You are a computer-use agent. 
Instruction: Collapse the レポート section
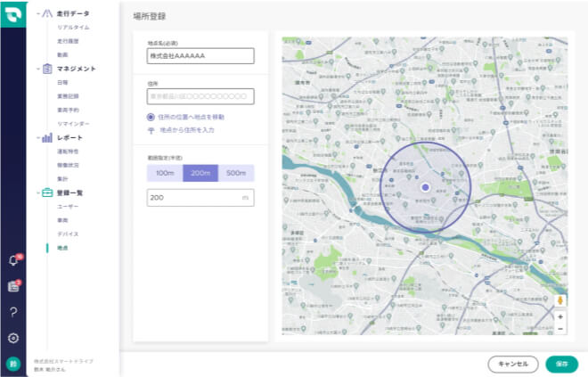point(38,138)
